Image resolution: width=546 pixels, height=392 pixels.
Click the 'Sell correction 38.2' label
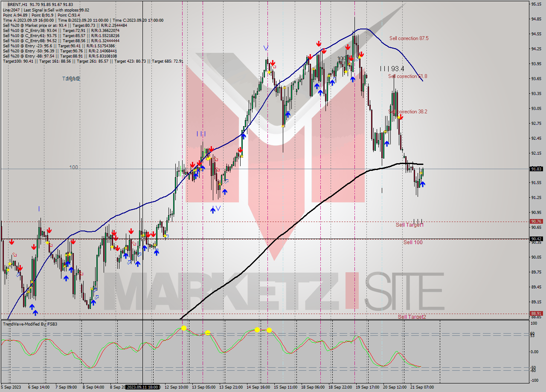[x=408, y=112]
